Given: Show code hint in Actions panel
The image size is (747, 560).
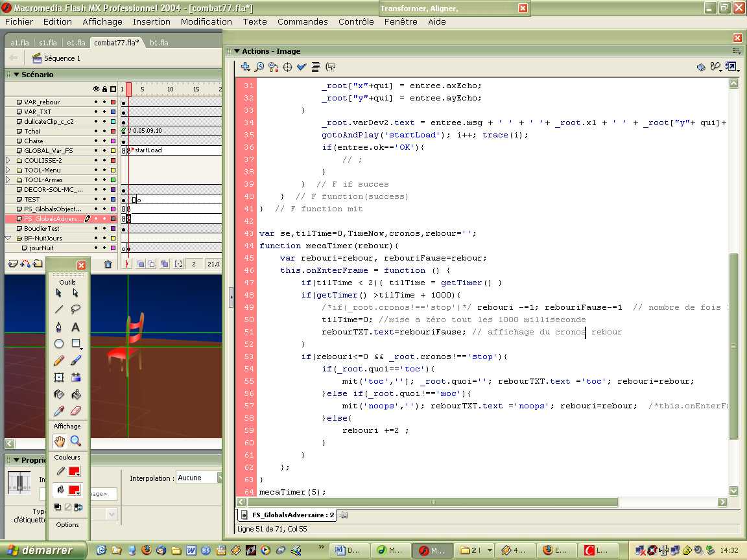Looking at the screenshot, I should click(x=331, y=67).
